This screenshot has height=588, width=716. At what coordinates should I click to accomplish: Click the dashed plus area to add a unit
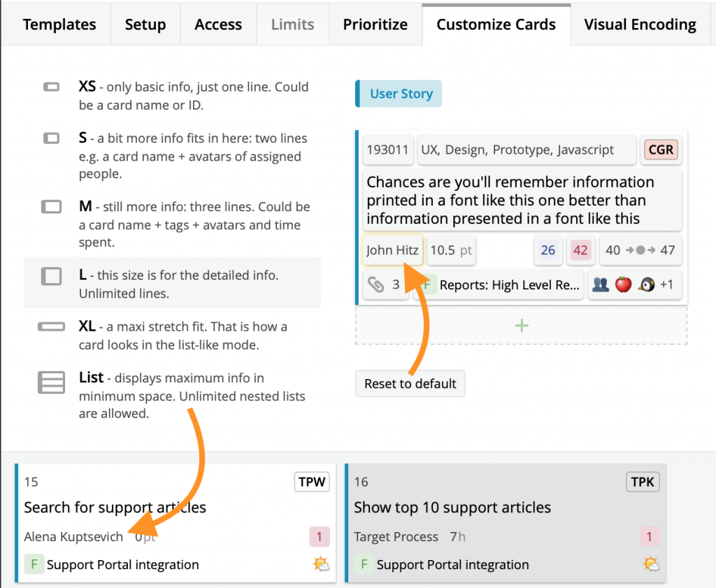point(522,325)
